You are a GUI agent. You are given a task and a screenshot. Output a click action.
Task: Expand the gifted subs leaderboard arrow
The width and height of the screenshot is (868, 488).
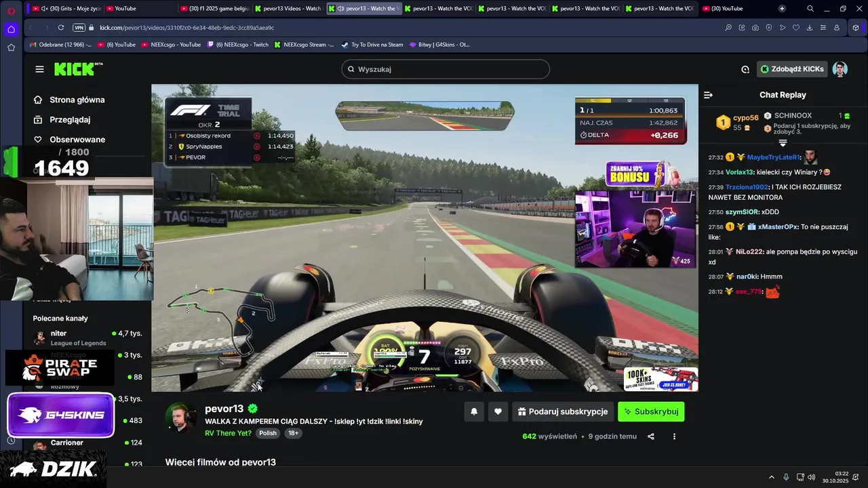783,143
